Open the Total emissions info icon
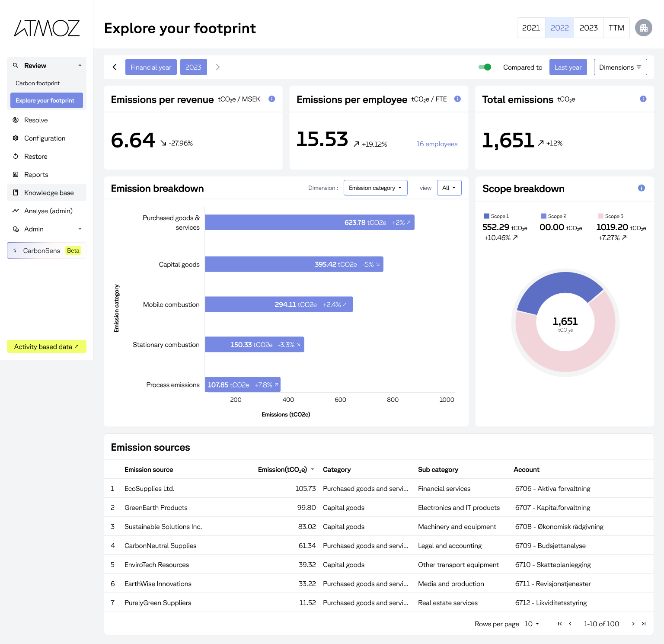 coord(643,99)
